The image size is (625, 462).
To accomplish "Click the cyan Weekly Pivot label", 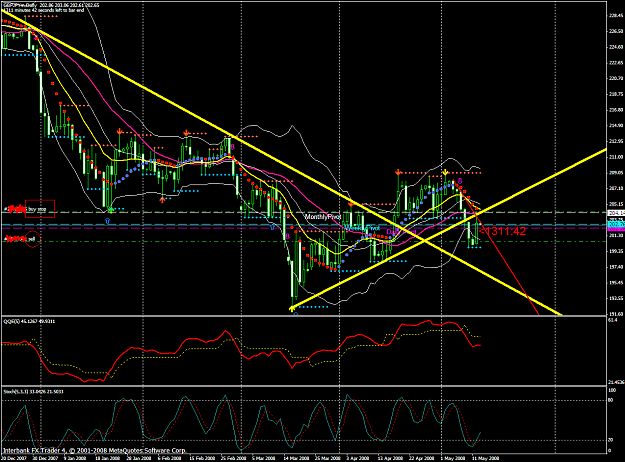I will click(x=362, y=228).
